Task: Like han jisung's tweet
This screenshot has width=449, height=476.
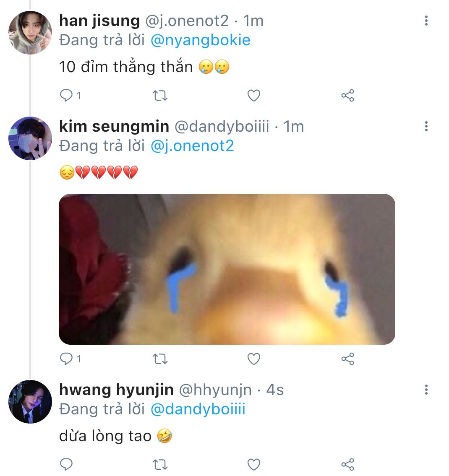Action: [253, 96]
